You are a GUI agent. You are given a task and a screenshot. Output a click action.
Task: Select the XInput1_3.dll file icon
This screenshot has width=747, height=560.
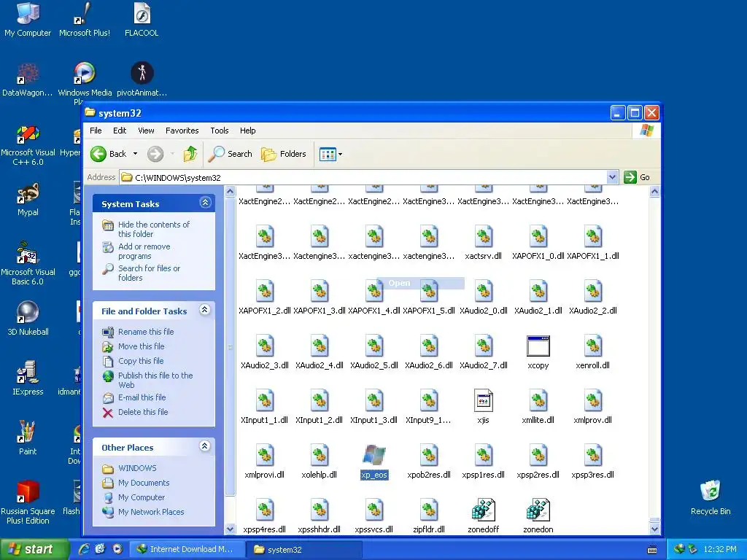(374, 400)
